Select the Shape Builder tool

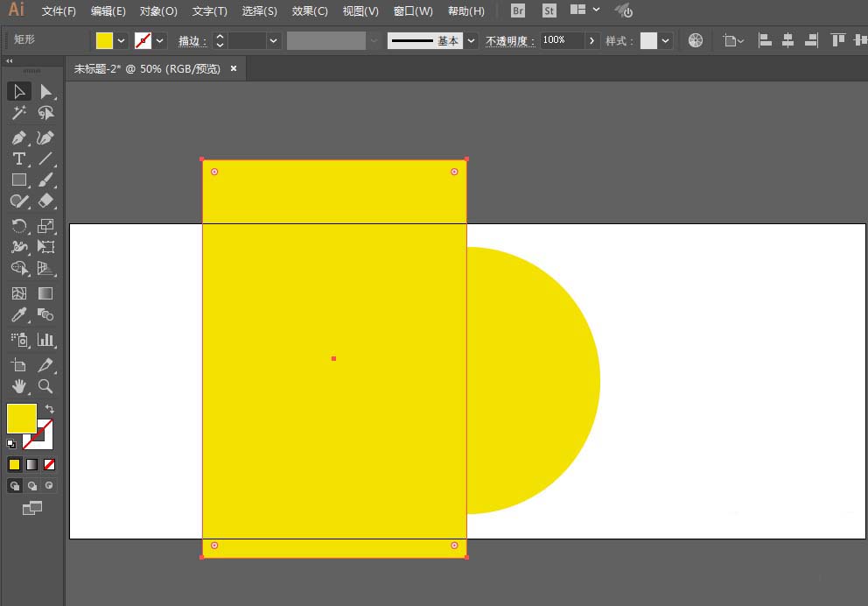click(19, 269)
